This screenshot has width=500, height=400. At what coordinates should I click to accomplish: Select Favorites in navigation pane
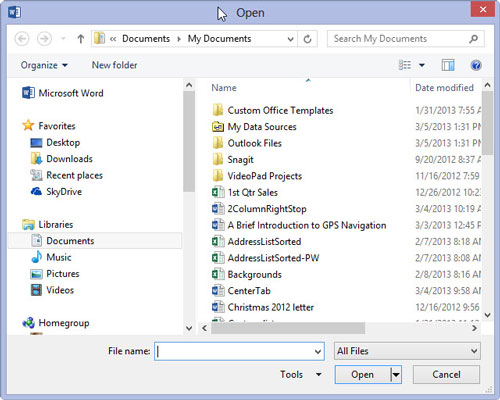pos(49,126)
